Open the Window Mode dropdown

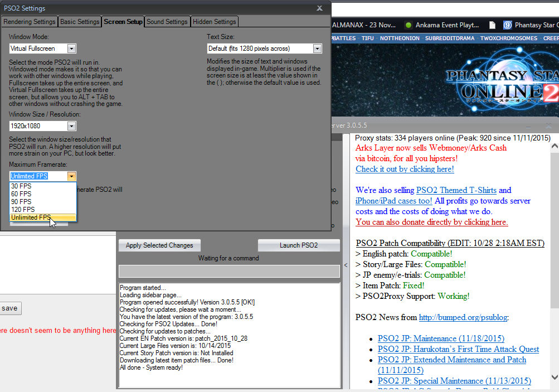pyautogui.click(x=71, y=48)
